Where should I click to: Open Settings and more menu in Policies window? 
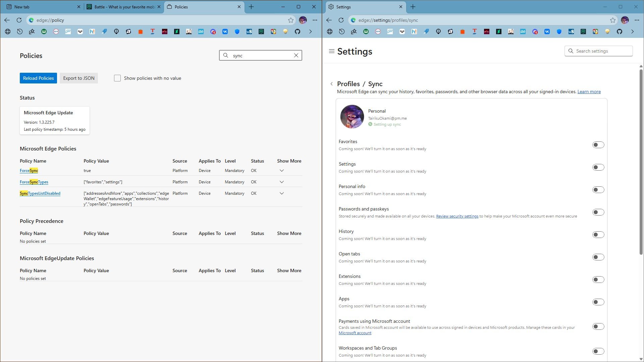pos(315,20)
